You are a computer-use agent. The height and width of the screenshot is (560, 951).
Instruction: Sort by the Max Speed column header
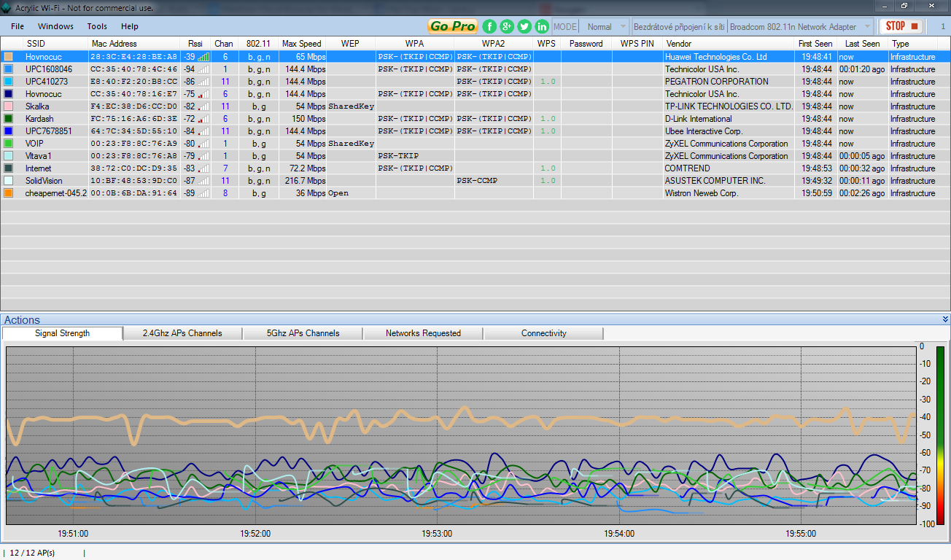302,44
